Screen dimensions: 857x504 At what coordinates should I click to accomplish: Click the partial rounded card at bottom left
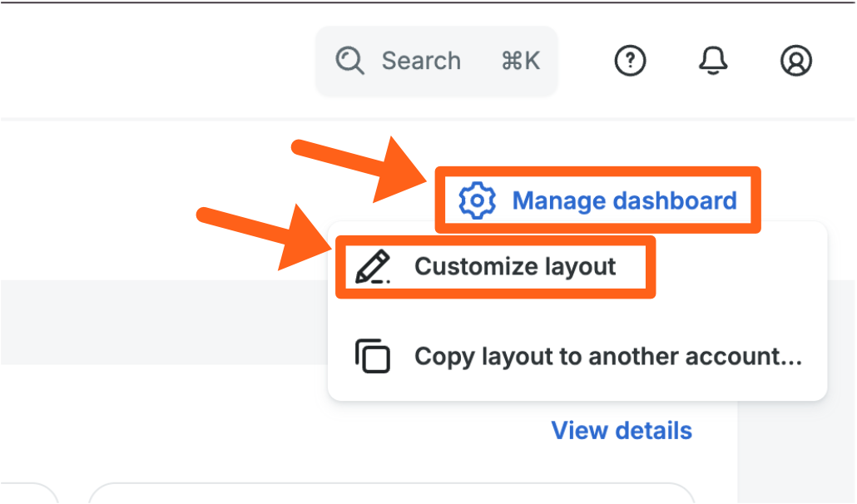coord(29,494)
